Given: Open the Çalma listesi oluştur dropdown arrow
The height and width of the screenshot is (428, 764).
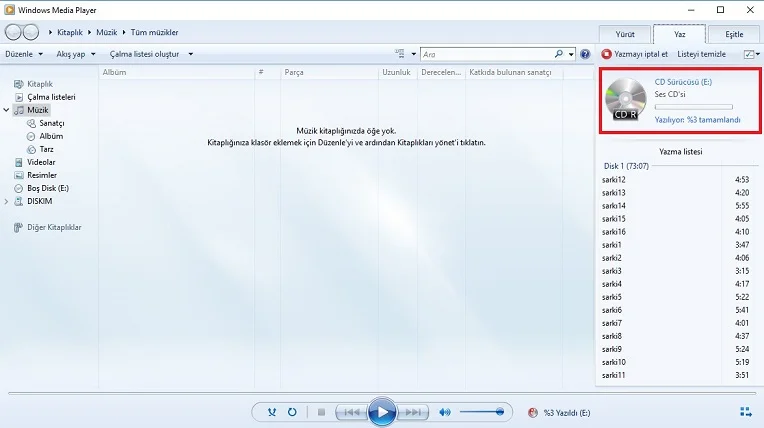Looking at the screenshot, I should (191, 54).
